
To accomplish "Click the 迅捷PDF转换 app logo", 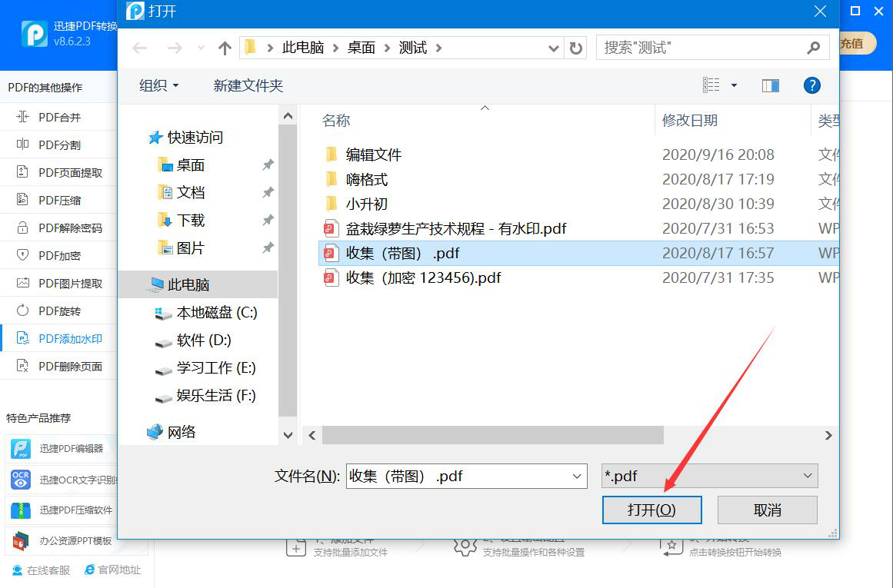I will 34,34.
